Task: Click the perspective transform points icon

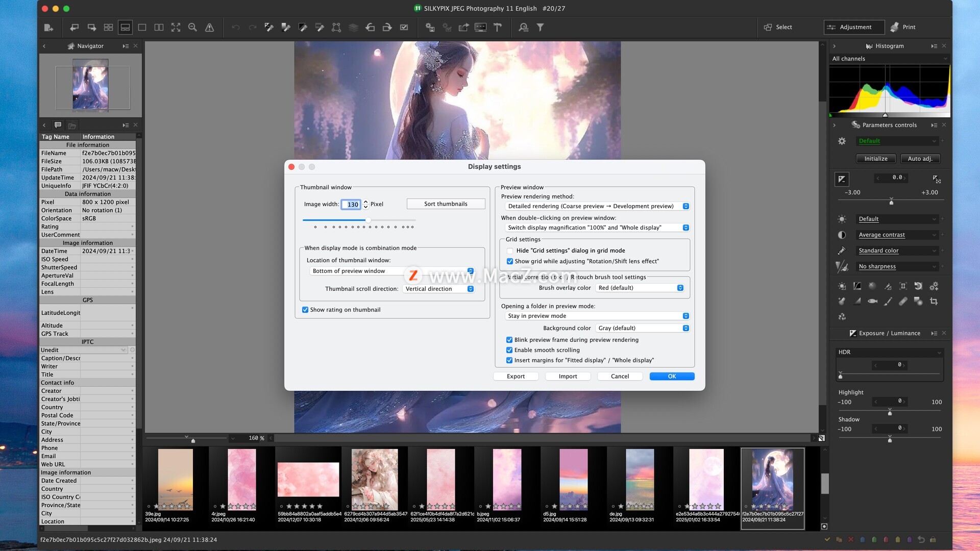Action: 336,28
